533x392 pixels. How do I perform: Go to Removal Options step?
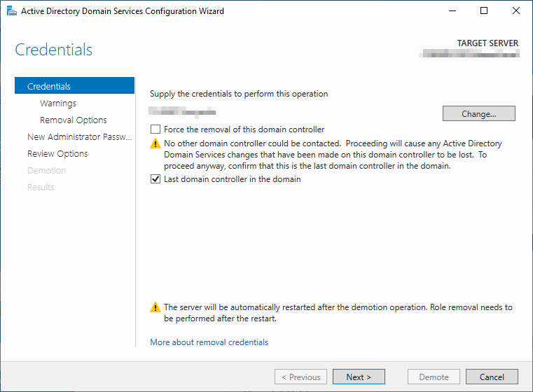coord(73,120)
